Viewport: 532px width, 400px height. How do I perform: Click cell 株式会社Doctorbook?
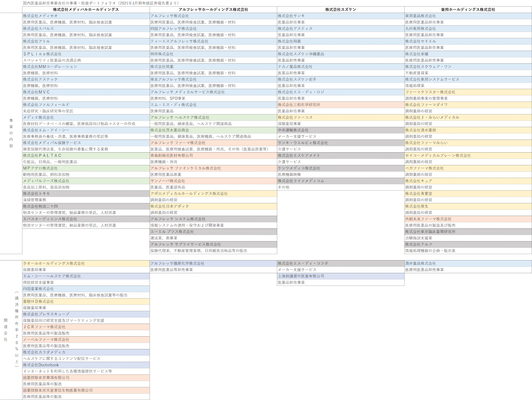click(86, 365)
